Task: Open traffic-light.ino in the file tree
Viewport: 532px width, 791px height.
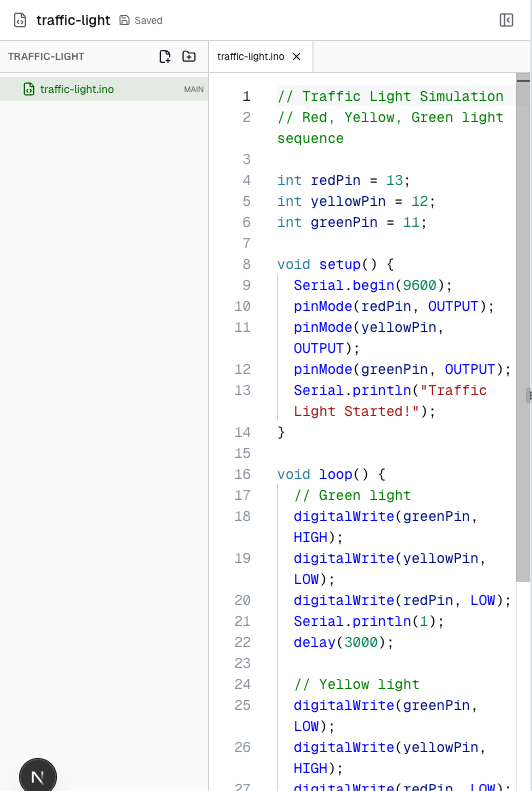Action: (104, 89)
